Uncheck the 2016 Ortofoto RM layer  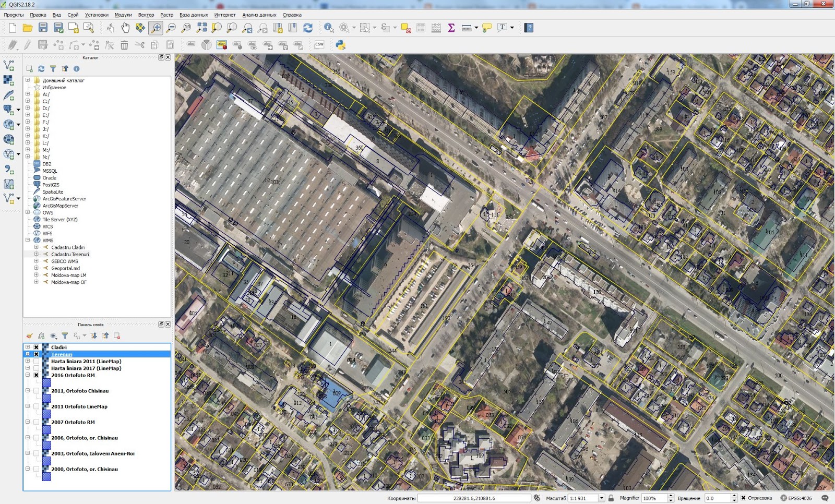(36, 375)
